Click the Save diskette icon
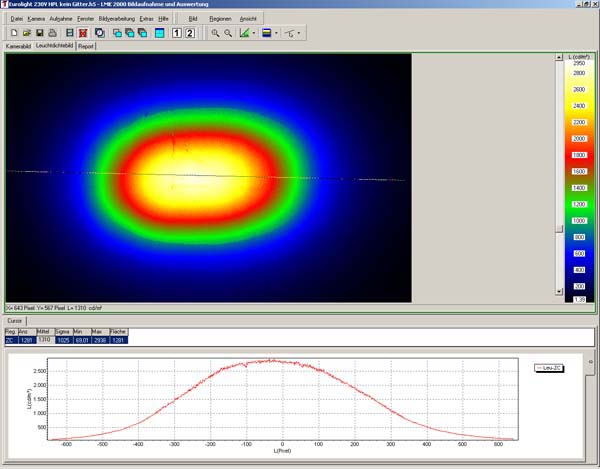The image size is (600, 469). pos(39,33)
